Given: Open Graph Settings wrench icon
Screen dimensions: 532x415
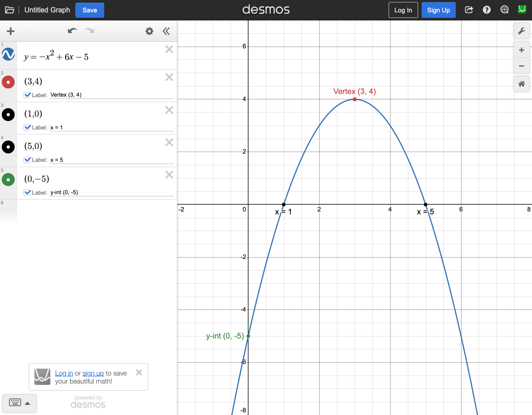Looking at the screenshot, I should 521,31.
